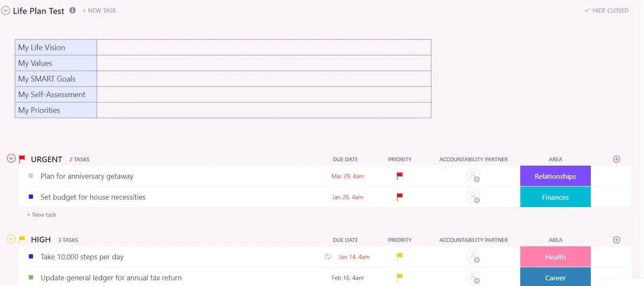This screenshot has height=286, width=644.
Task: Toggle status of Take 10,000 steps per day
Action: pos(31,256)
